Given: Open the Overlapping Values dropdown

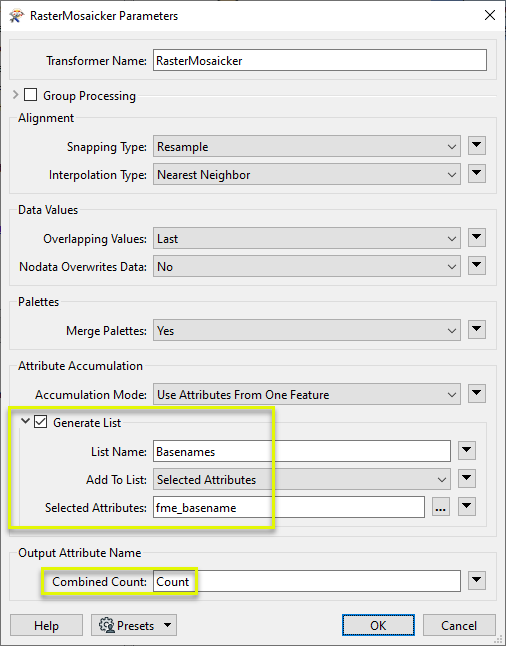Looking at the screenshot, I should click(307, 238).
